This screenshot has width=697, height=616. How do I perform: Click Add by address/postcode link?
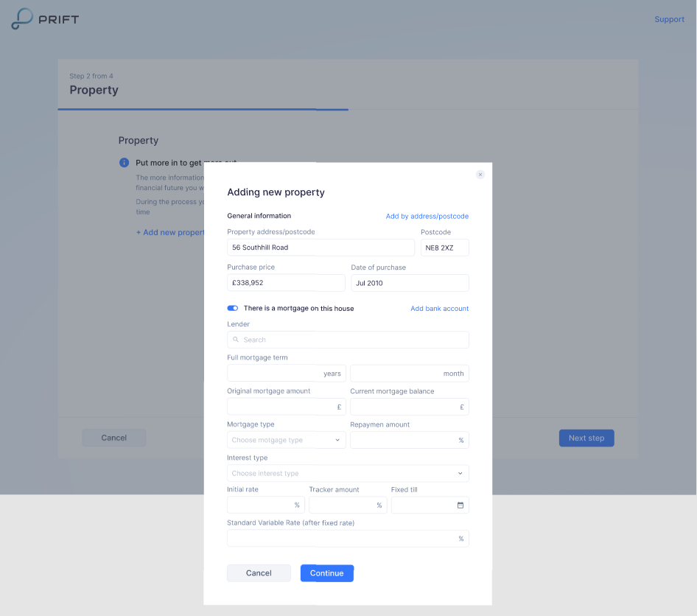pos(427,216)
